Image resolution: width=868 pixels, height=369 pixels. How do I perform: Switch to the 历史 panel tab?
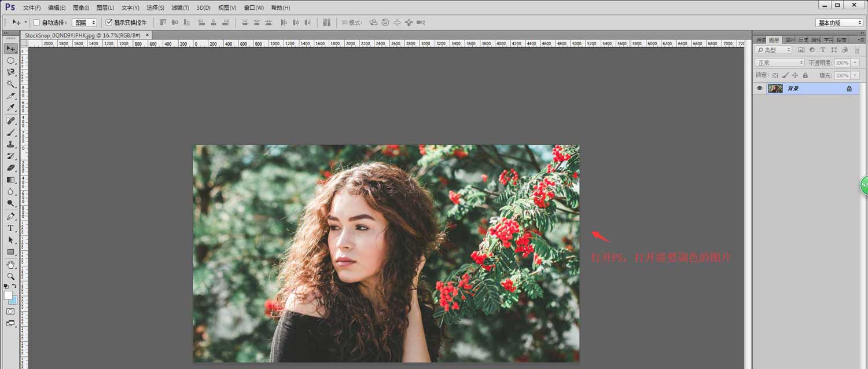coord(803,40)
